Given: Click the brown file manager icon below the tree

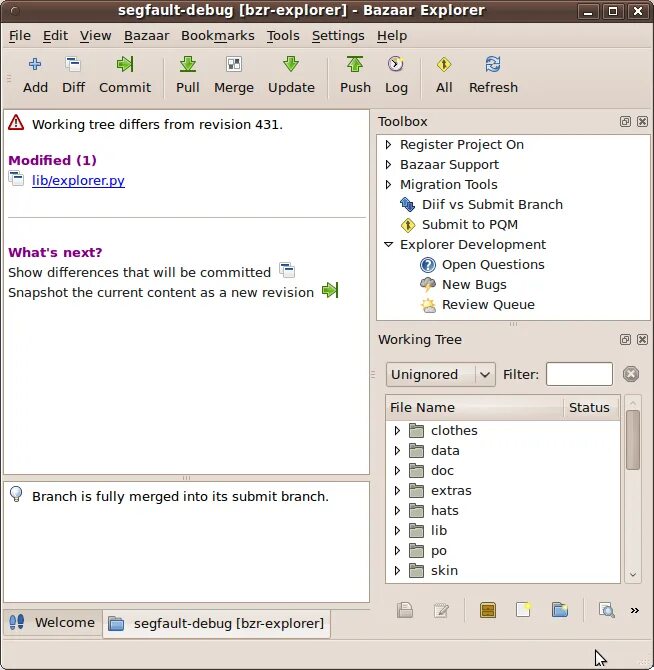Looking at the screenshot, I should coord(488,610).
